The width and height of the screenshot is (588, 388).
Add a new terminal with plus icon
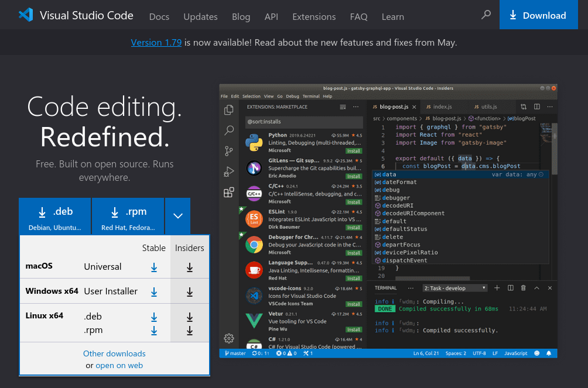[x=497, y=288]
